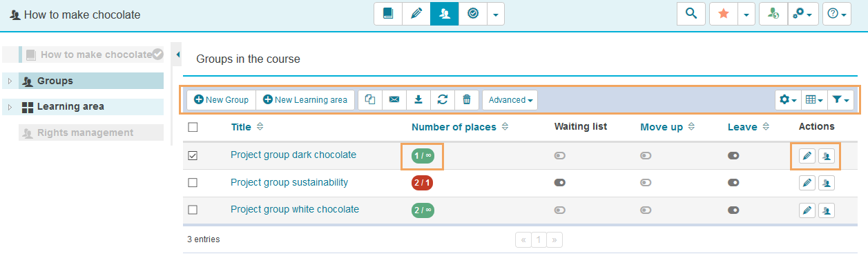This screenshot has height=256, width=868.
Task: Click the copy groups icon in toolbar
Action: pyautogui.click(x=370, y=100)
